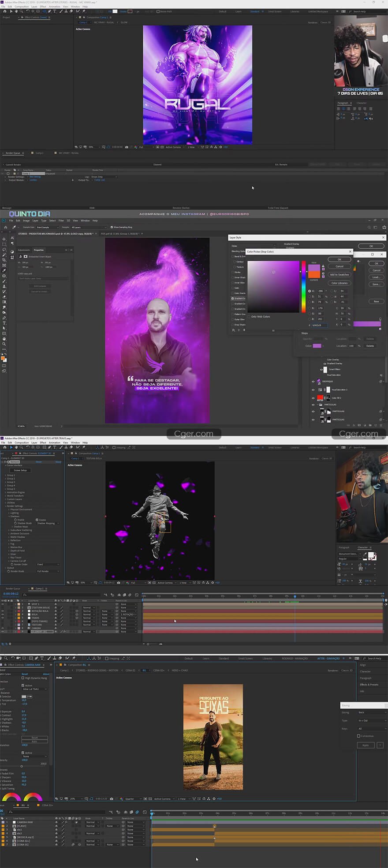
Task: Open Easing dropdown showing Back
Action: 372,712
